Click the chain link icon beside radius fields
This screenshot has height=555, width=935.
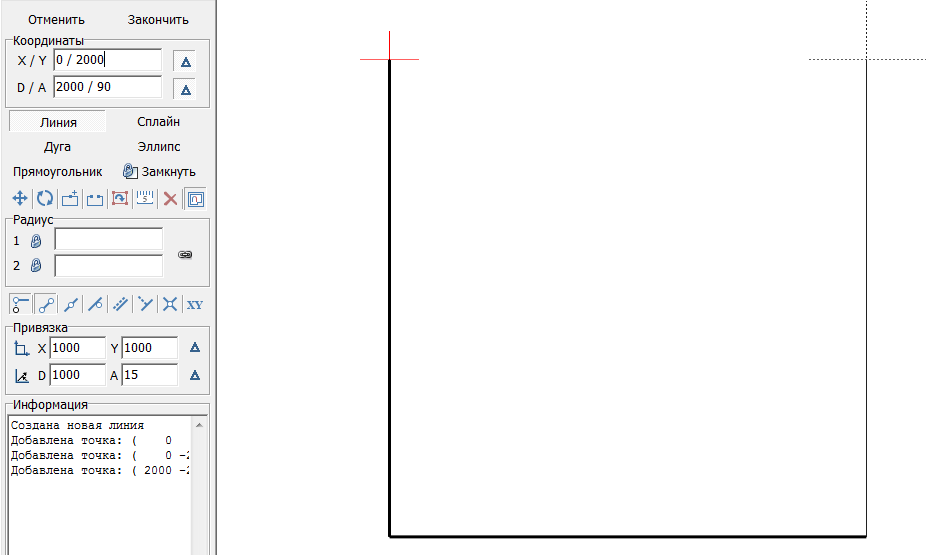(x=185, y=255)
